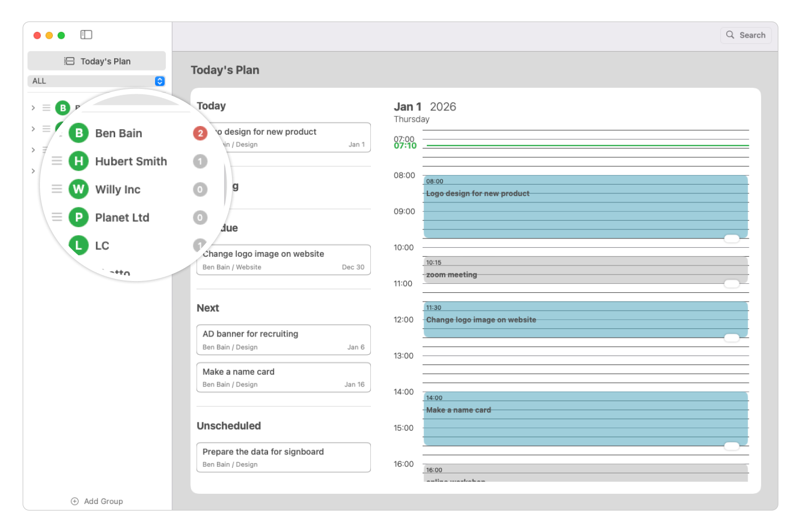Expand the fourth group chevron in sidebar

[x=33, y=171]
